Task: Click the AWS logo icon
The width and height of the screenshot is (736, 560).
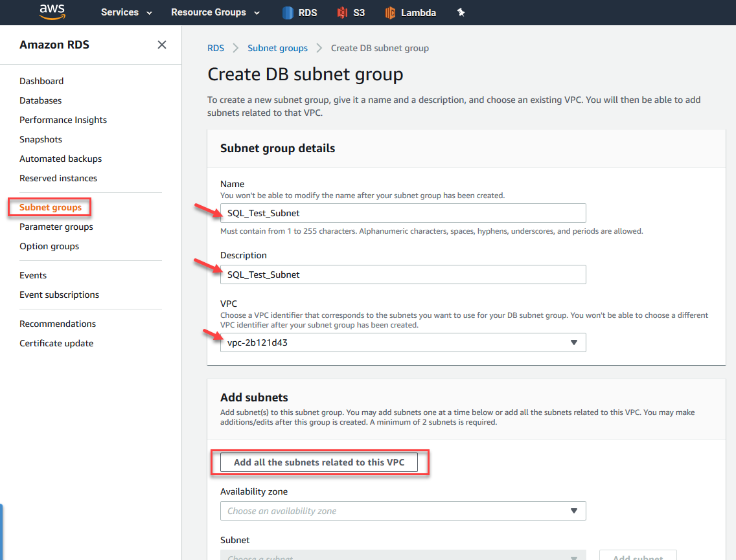Action: pyautogui.click(x=51, y=12)
